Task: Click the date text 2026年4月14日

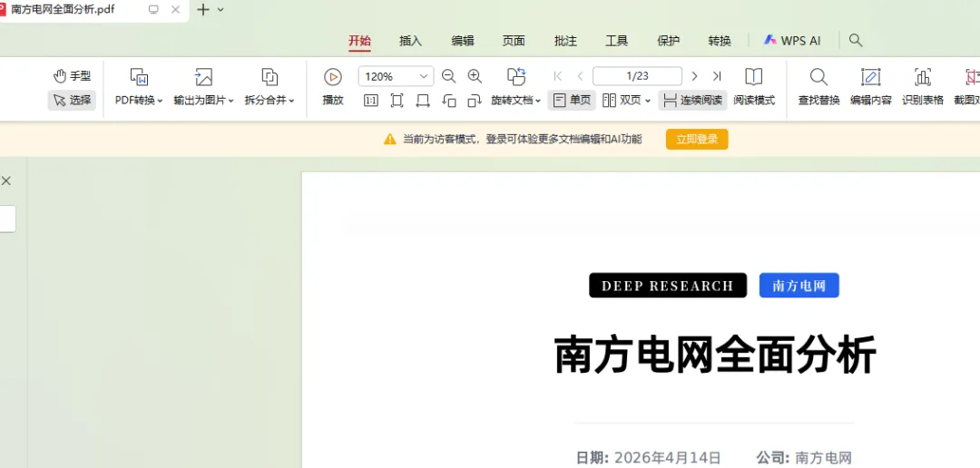Action: 668,458
